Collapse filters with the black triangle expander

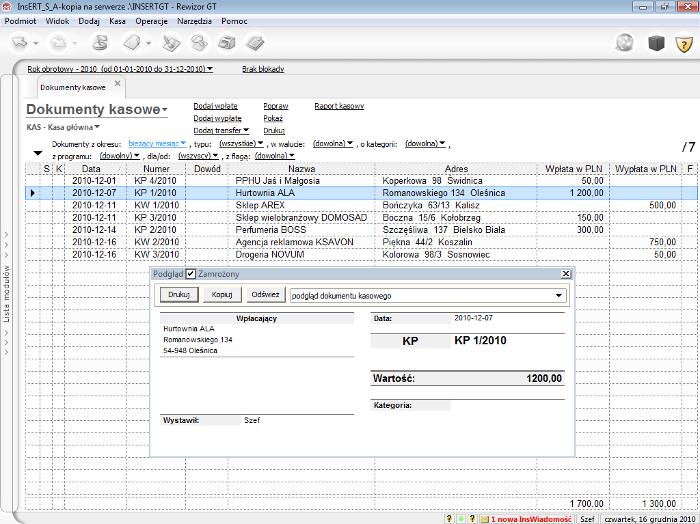click(38, 153)
